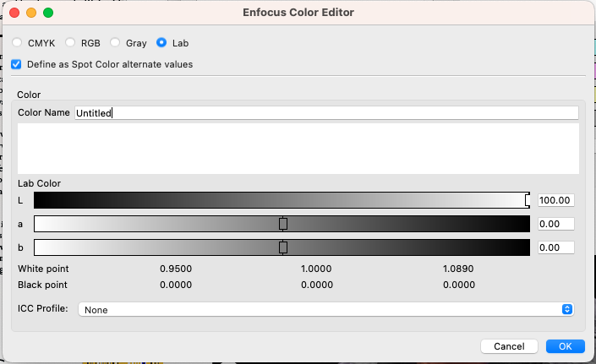This screenshot has height=364, width=596.
Task: Click the white color preview area
Action: point(298,149)
